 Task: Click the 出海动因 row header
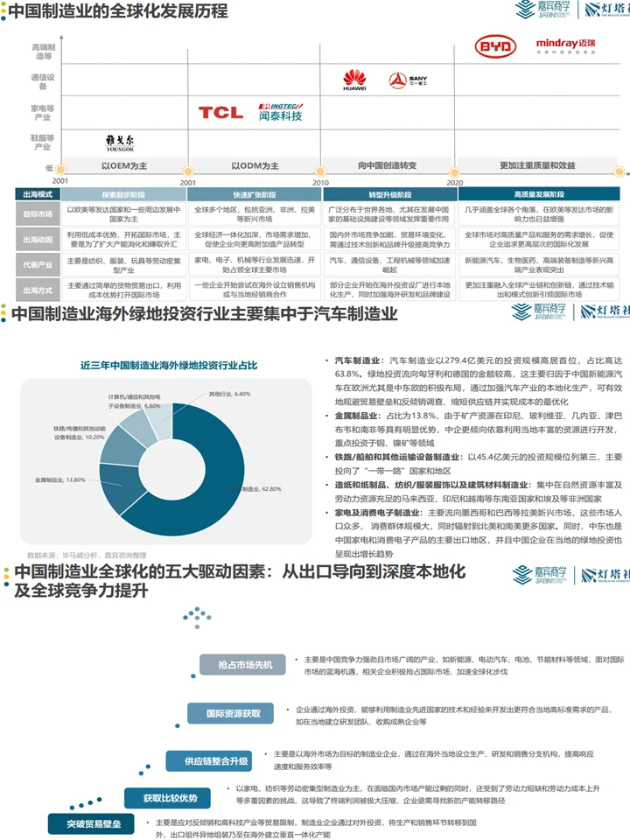(38, 240)
